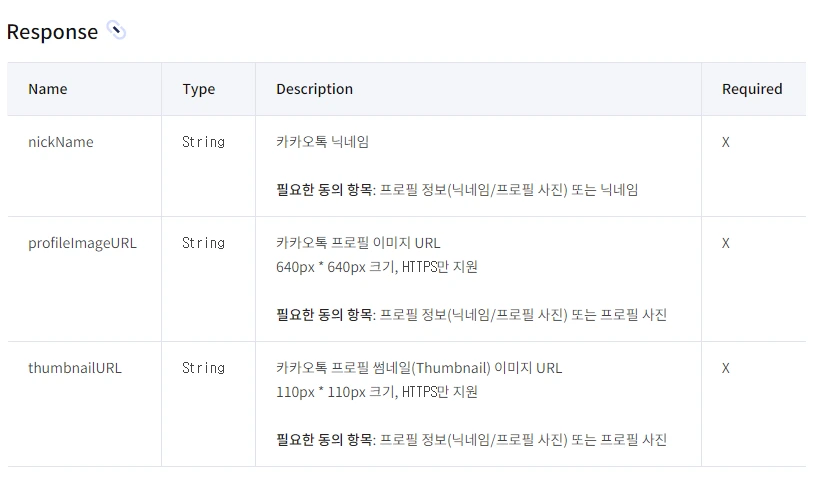Screen dimensions: 814x480
Task: Click the 카카오톡 닉네임 description text
Action: 322,142
